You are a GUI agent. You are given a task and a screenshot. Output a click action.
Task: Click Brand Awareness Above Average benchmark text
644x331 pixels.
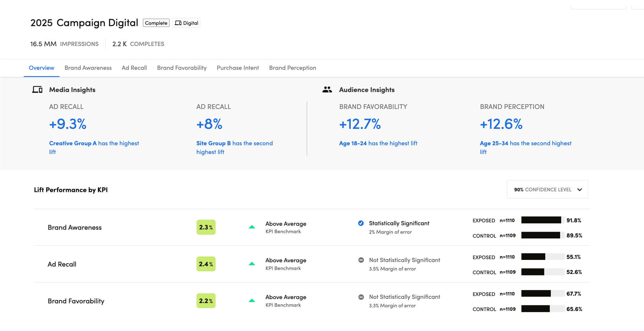click(x=286, y=224)
